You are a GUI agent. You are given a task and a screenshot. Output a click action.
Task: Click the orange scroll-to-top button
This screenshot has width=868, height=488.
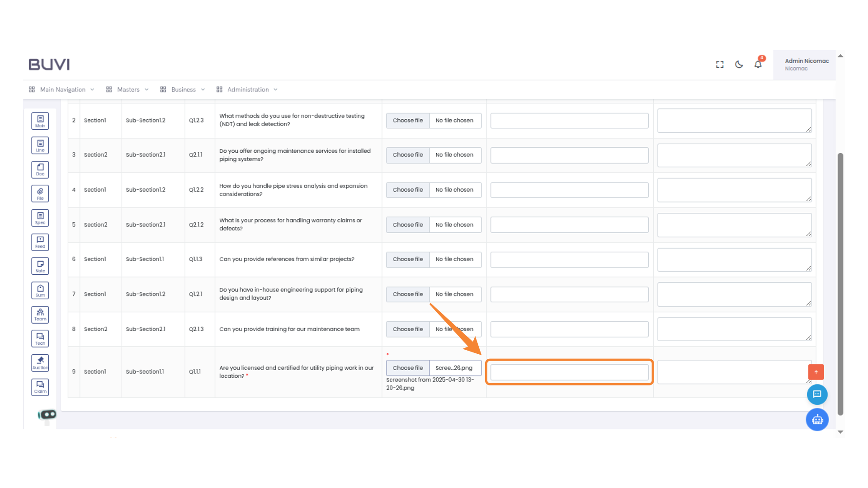(816, 372)
